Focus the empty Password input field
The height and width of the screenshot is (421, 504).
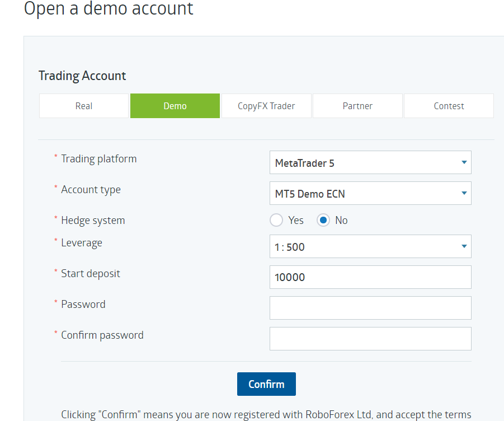coord(370,308)
